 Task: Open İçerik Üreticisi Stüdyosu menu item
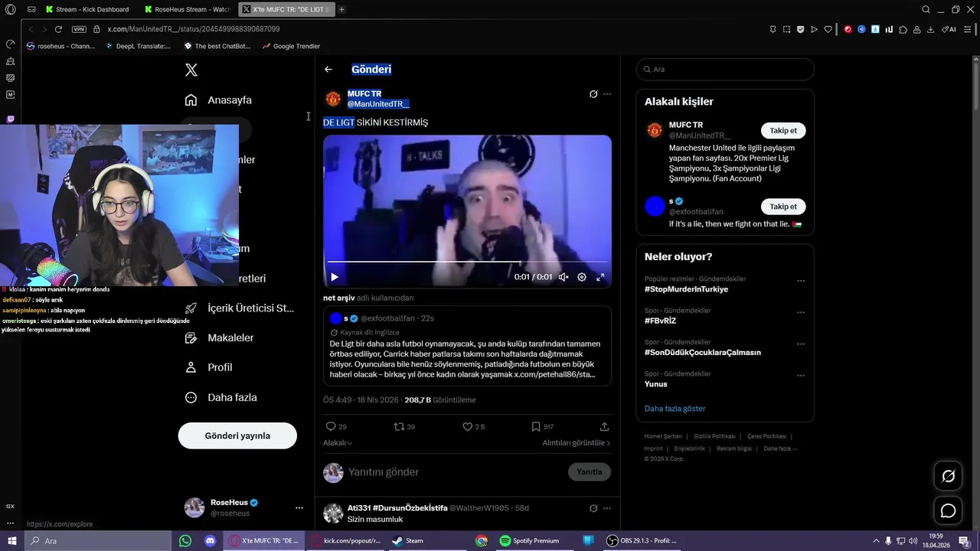(240, 308)
